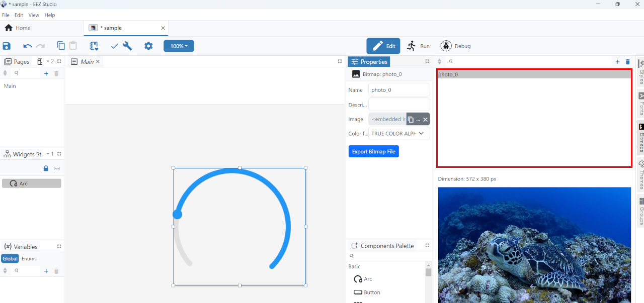Click the Name input field photo_0
This screenshot has height=303, width=644.
(x=399, y=90)
